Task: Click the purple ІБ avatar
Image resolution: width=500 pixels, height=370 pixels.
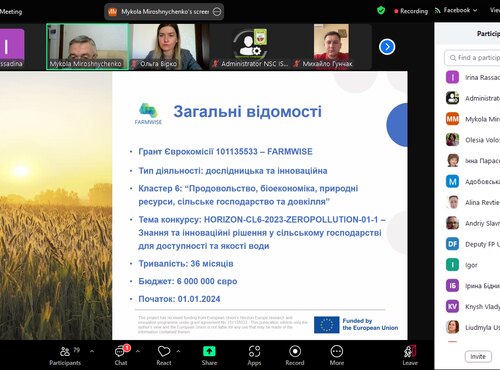Action: point(452,286)
